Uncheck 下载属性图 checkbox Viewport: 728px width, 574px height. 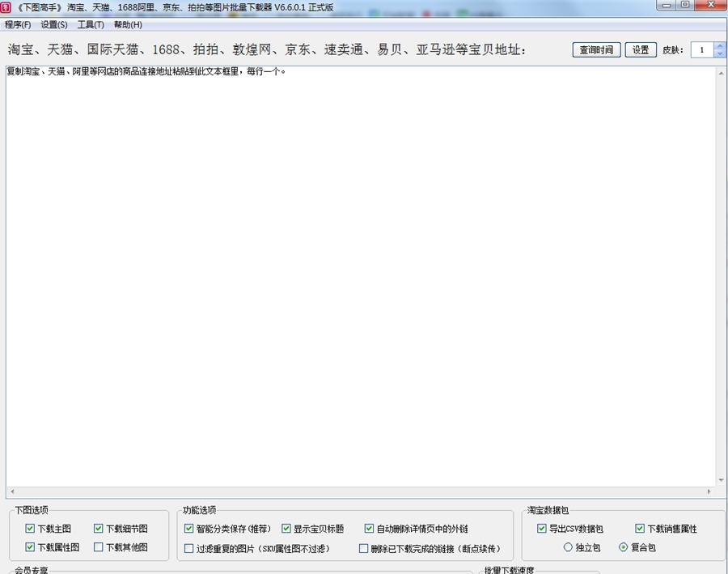(30, 547)
